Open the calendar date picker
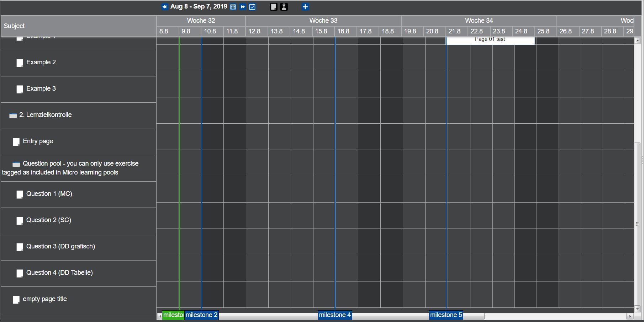Screen dimensions: 644x322 (233, 7)
